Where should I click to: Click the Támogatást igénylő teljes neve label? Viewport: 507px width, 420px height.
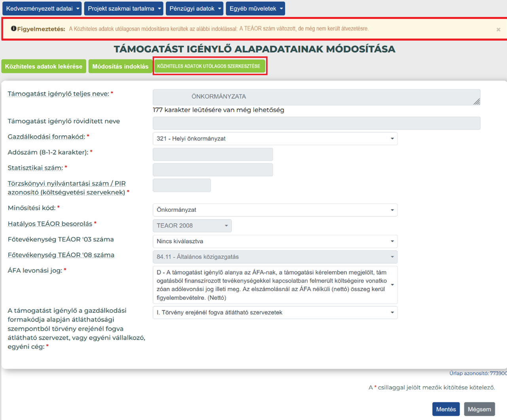(58, 94)
